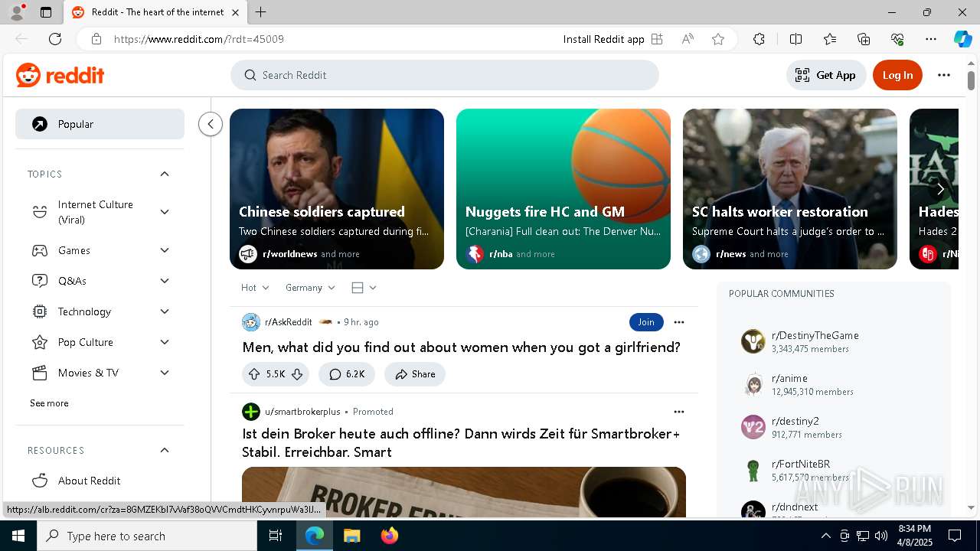The width and height of the screenshot is (980, 551).
Task: Open File Explorer from the taskbar
Action: [x=351, y=536]
